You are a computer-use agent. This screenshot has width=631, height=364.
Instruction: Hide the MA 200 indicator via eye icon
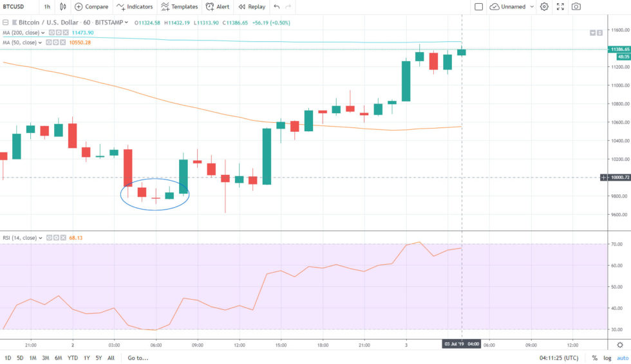[52, 33]
